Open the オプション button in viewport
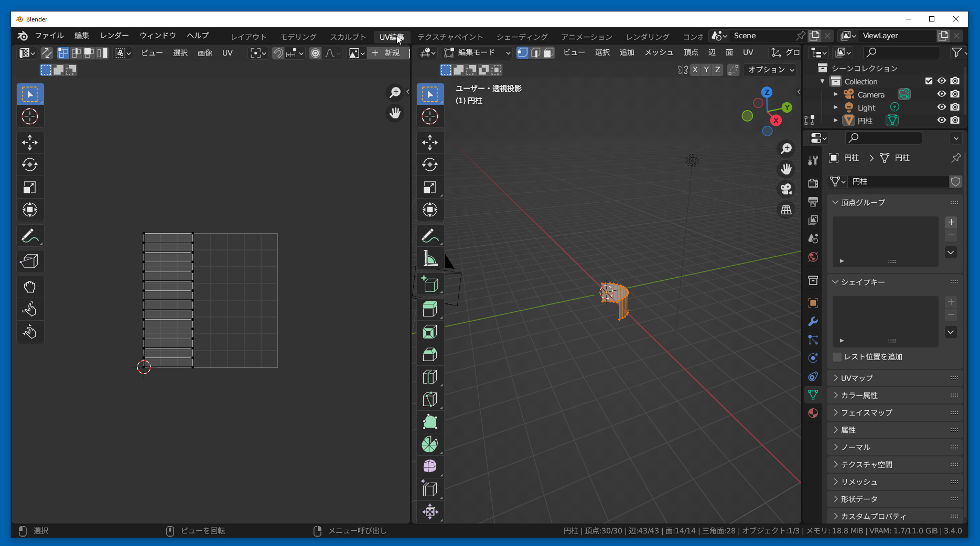This screenshot has width=980, height=546. [770, 70]
